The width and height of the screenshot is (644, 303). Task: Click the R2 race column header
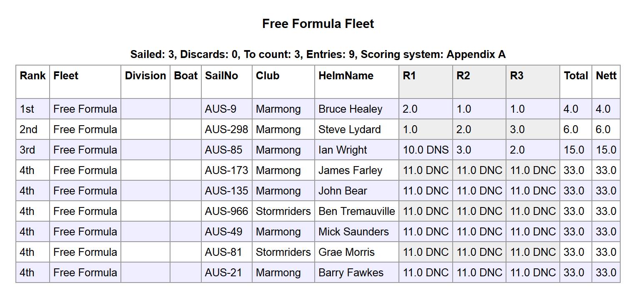pos(463,76)
